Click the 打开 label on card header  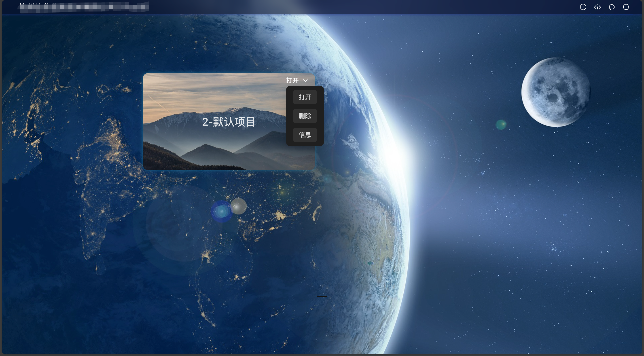292,80
